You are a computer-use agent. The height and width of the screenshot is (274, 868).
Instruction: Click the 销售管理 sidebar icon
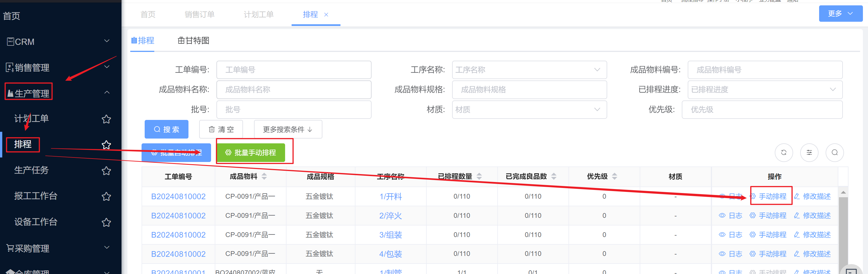point(10,67)
